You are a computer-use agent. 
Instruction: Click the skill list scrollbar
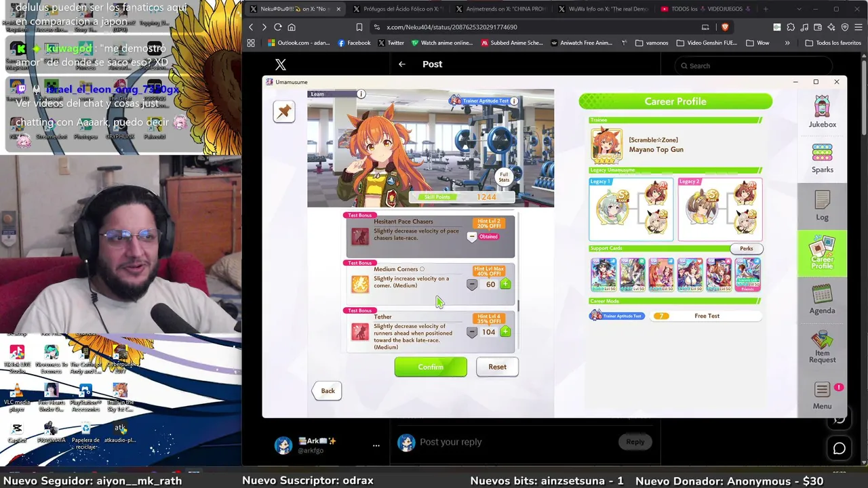point(519,306)
